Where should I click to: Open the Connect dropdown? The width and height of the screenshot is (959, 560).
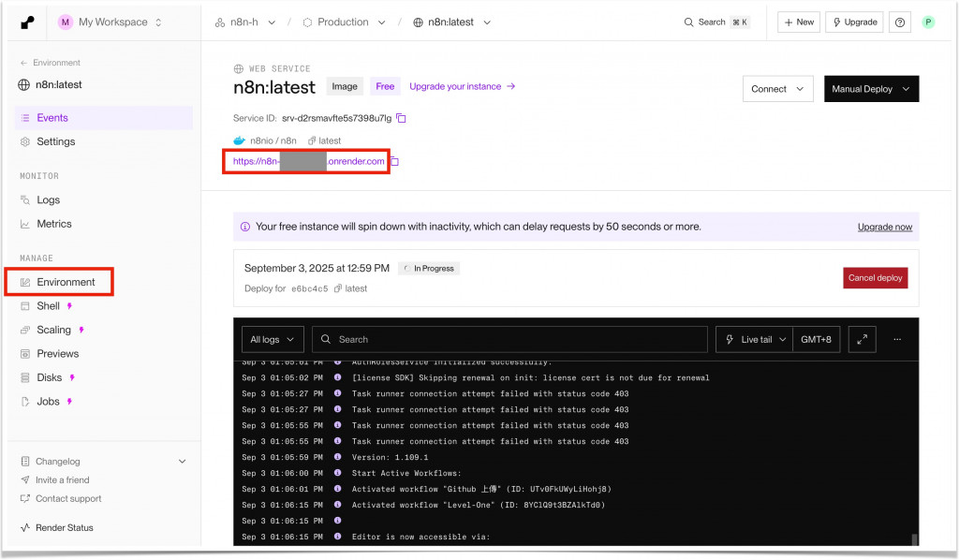click(x=777, y=89)
